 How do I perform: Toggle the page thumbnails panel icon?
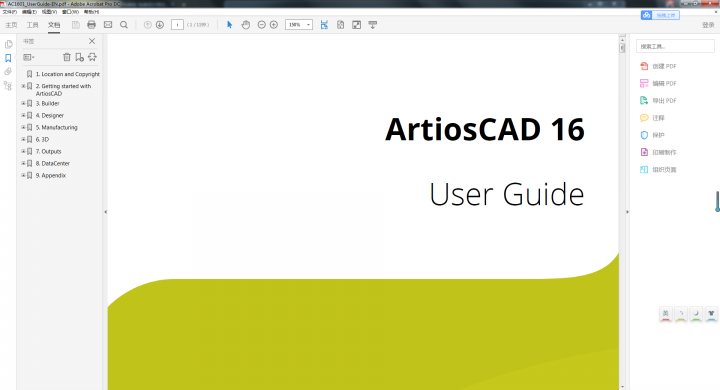tap(8, 44)
